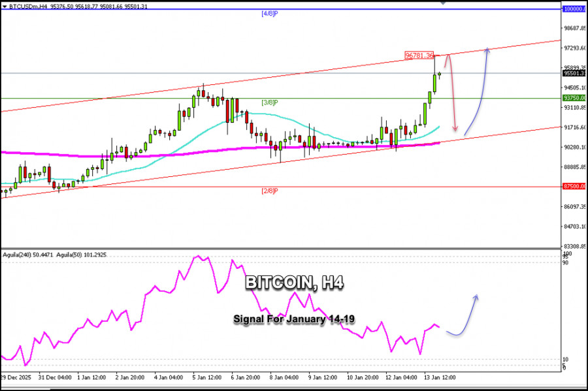Click the 97293.60 price axis value

coord(575,48)
